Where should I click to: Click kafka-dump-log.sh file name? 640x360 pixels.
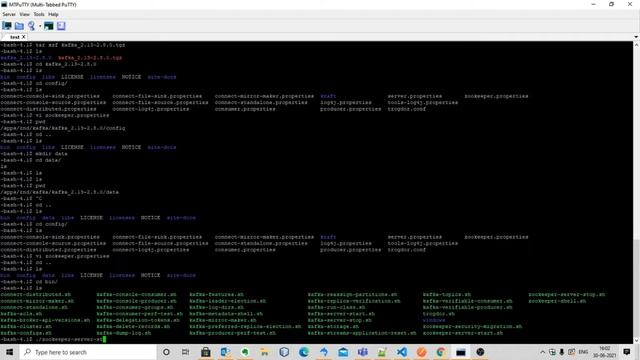pyautogui.click(x=124, y=333)
